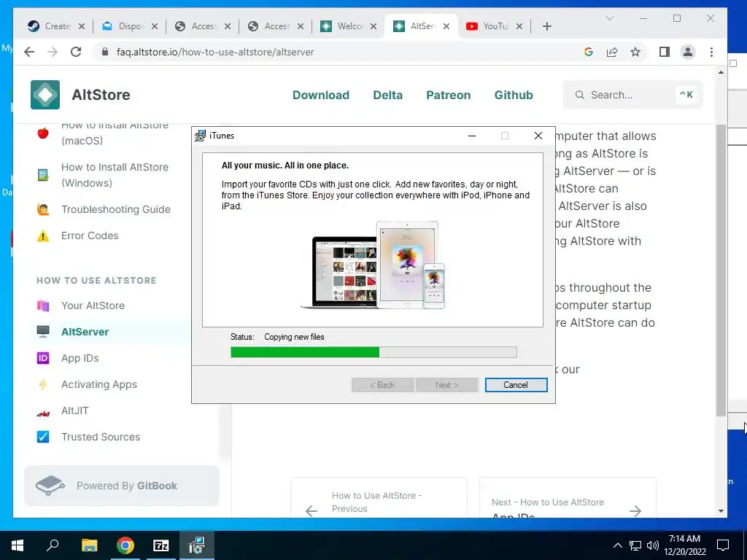
Task: Open the Patreon link in the header
Action: tap(449, 96)
